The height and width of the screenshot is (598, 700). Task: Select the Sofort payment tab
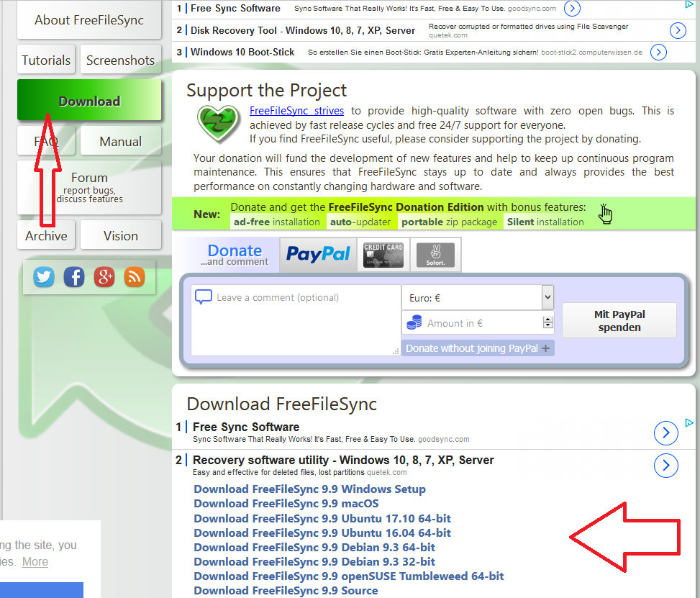pos(435,255)
